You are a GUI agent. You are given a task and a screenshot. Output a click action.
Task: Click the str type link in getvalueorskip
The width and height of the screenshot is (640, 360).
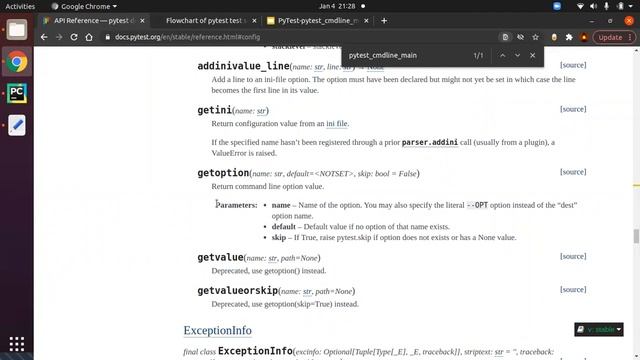pyautogui.click(x=307, y=291)
